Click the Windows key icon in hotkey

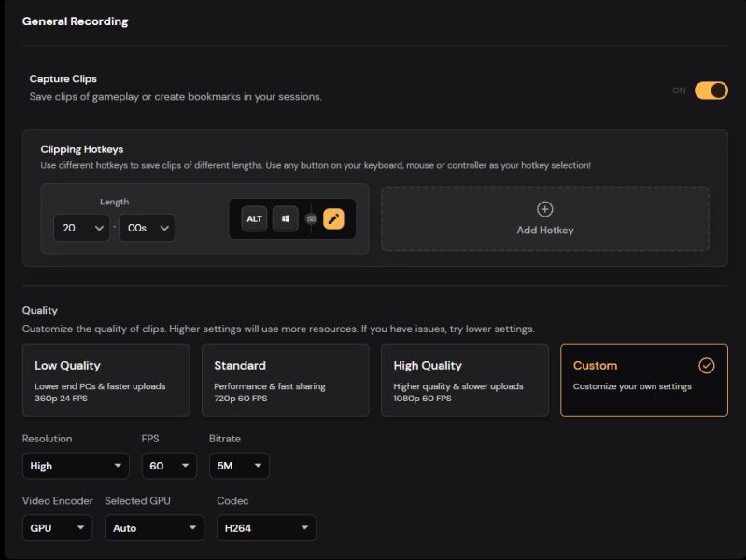[285, 218]
